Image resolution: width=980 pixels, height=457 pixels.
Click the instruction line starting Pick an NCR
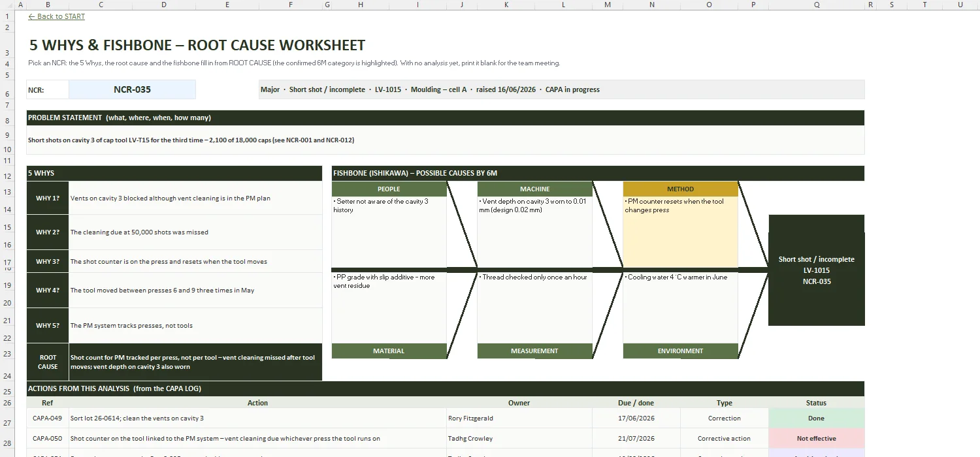[x=294, y=63]
